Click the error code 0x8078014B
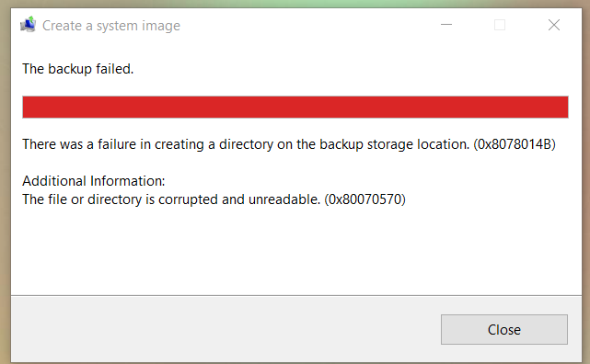This screenshot has width=590, height=364. point(515,144)
